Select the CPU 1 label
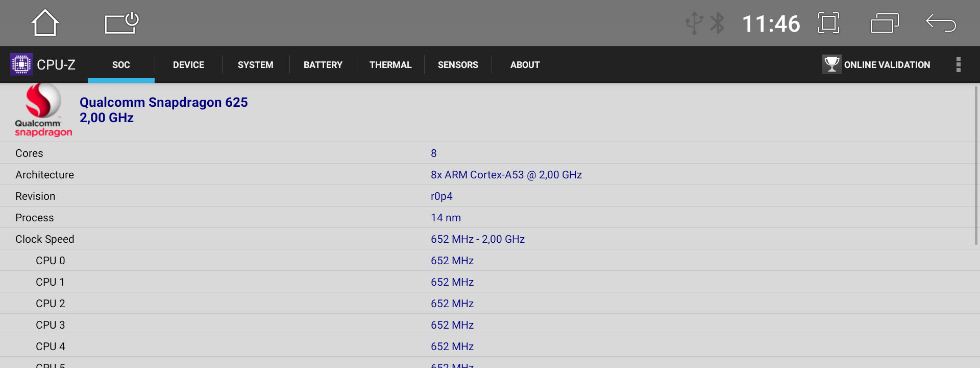Viewport: 980px width, 368px height. point(50,282)
